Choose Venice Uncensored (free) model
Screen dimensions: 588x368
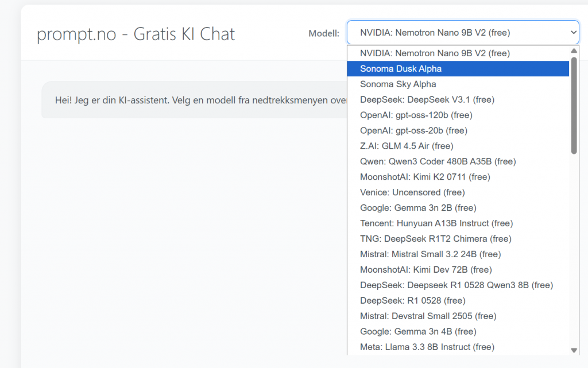click(x=412, y=193)
